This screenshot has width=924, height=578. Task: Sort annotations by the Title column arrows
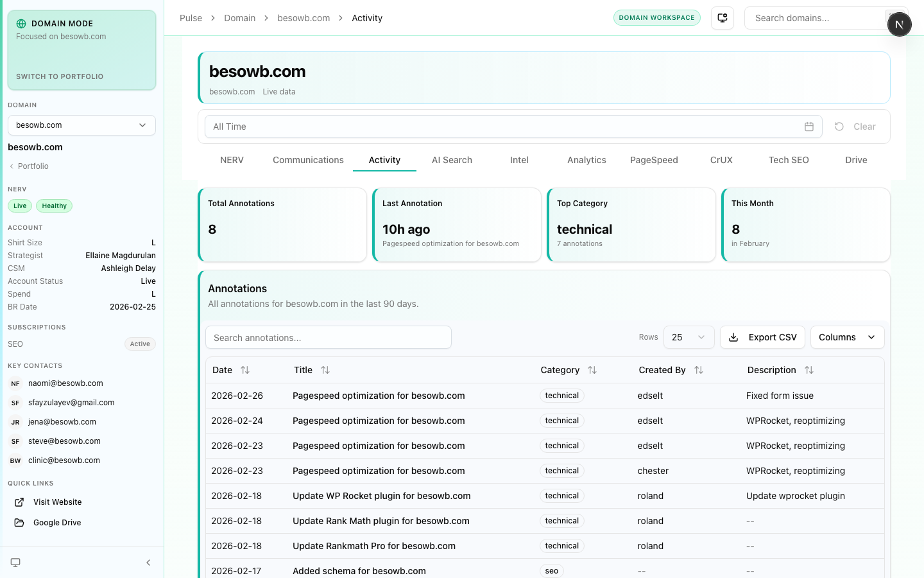[325, 370]
